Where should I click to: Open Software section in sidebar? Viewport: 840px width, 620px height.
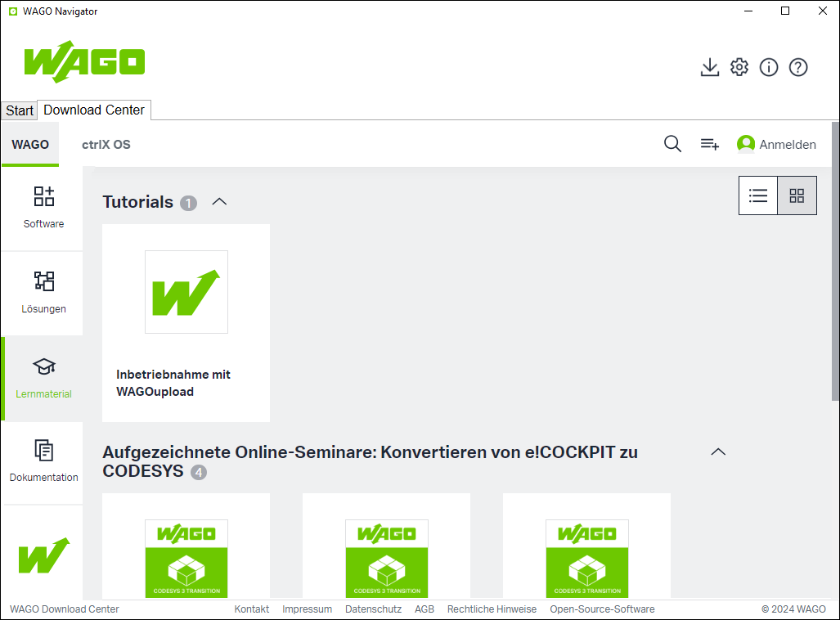point(43,208)
